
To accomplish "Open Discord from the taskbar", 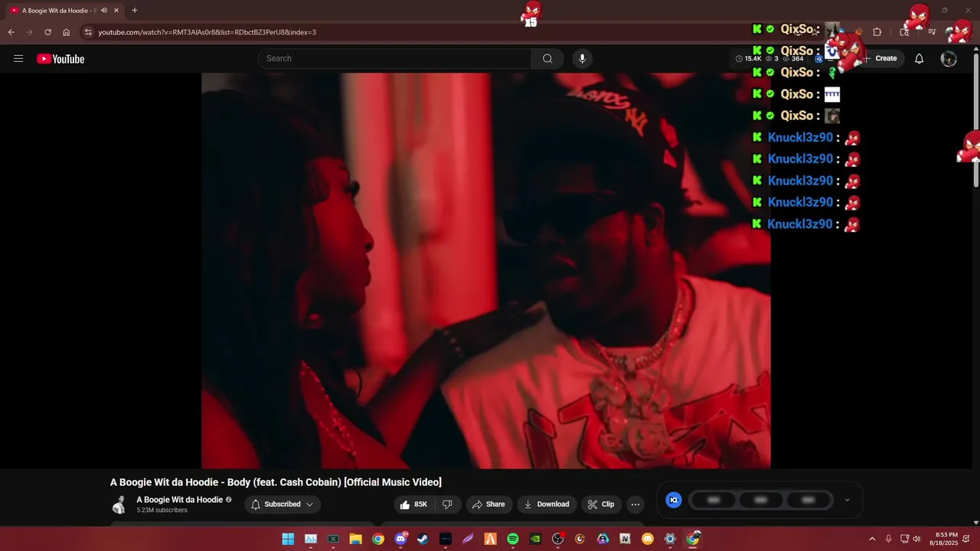I will (400, 539).
